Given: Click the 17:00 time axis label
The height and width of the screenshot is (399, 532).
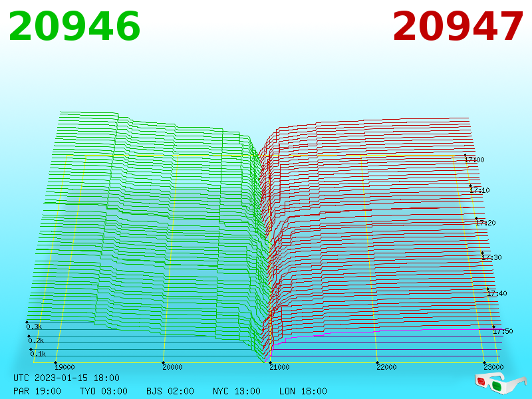Looking at the screenshot, I should pyautogui.click(x=474, y=160).
